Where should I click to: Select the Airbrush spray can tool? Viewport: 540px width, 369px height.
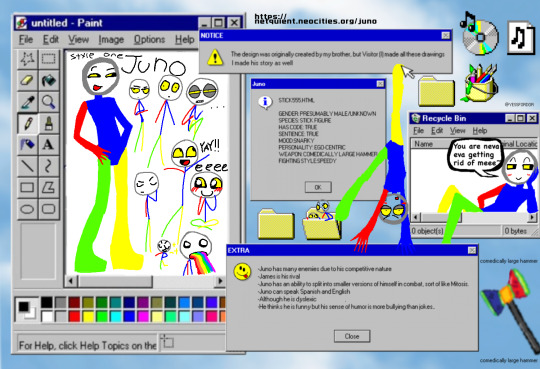pyautogui.click(x=27, y=145)
